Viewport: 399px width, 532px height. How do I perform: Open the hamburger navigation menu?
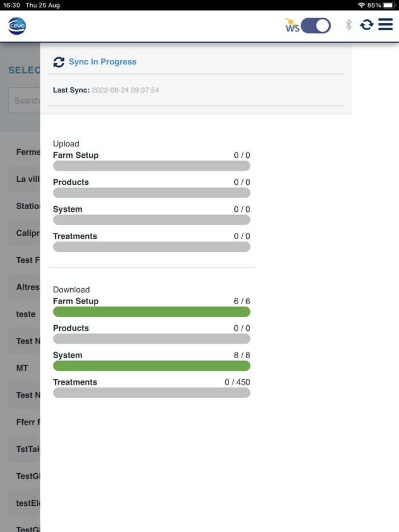click(386, 25)
